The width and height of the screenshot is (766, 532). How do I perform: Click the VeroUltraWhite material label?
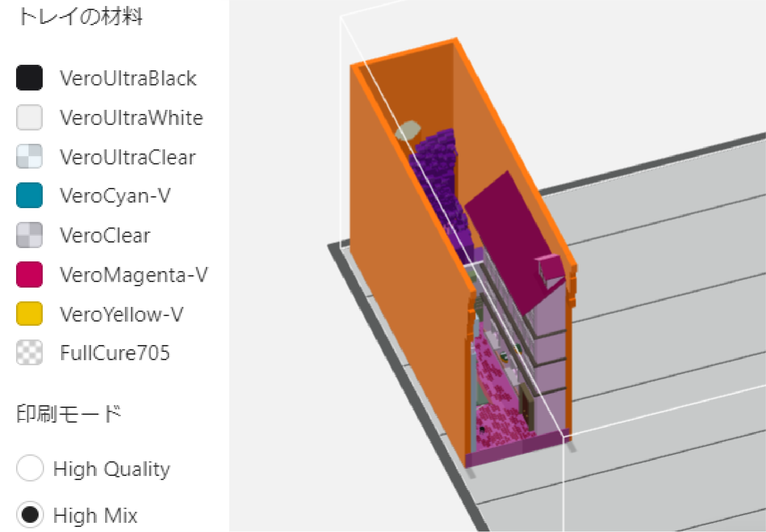coord(131,118)
